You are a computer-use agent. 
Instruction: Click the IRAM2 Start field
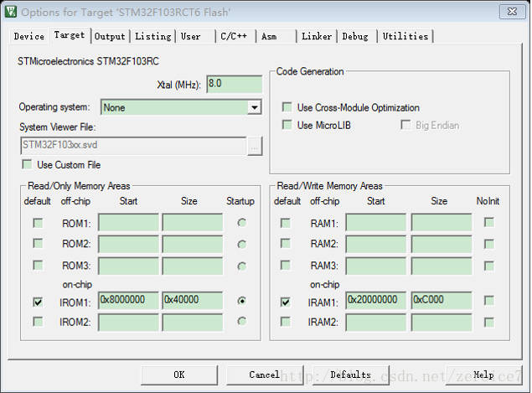tap(376, 323)
